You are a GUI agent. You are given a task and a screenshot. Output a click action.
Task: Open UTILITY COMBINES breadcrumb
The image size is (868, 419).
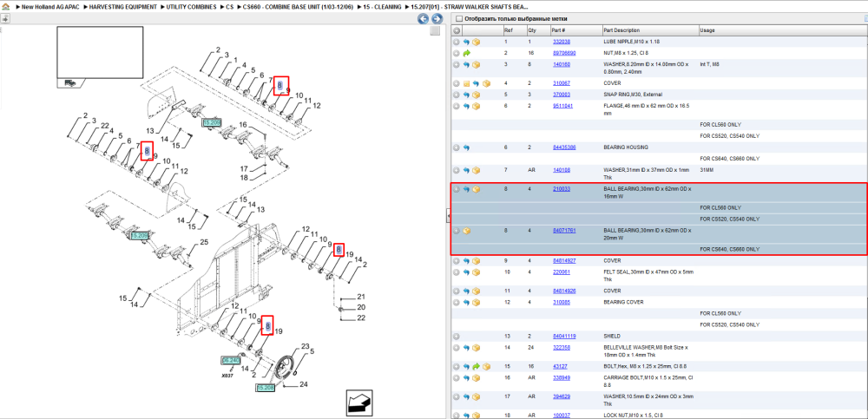[x=192, y=8]
